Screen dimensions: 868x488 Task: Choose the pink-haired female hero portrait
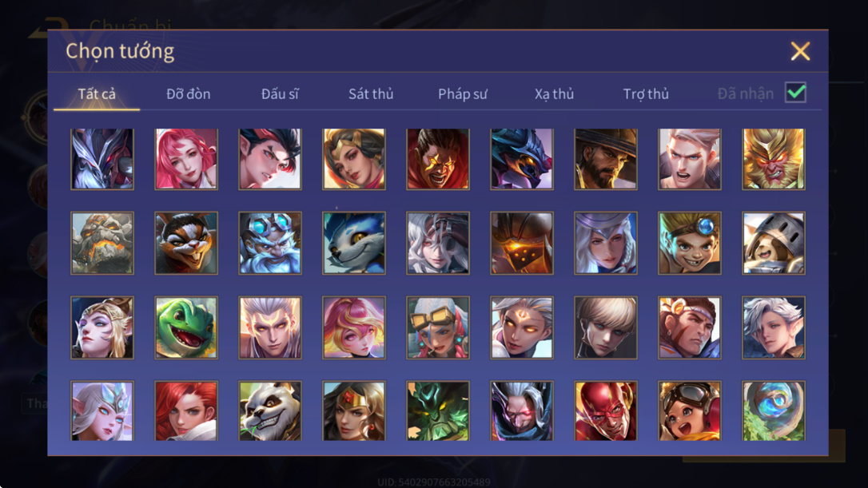coord(186,160)
